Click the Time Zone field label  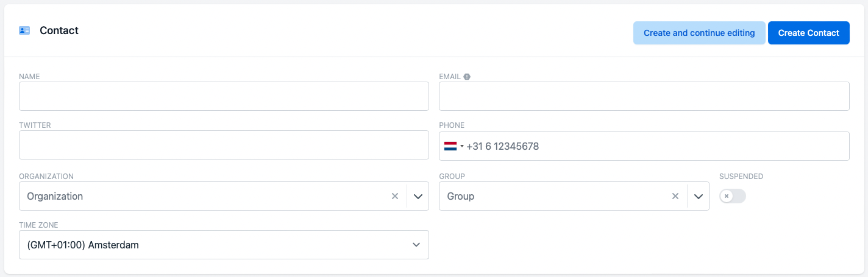tap(38, 225)
